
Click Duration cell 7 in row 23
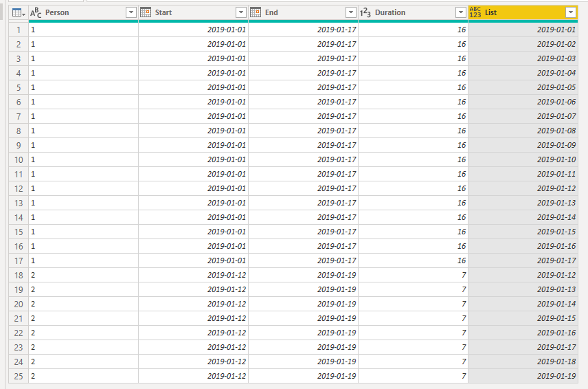(413, 347)
